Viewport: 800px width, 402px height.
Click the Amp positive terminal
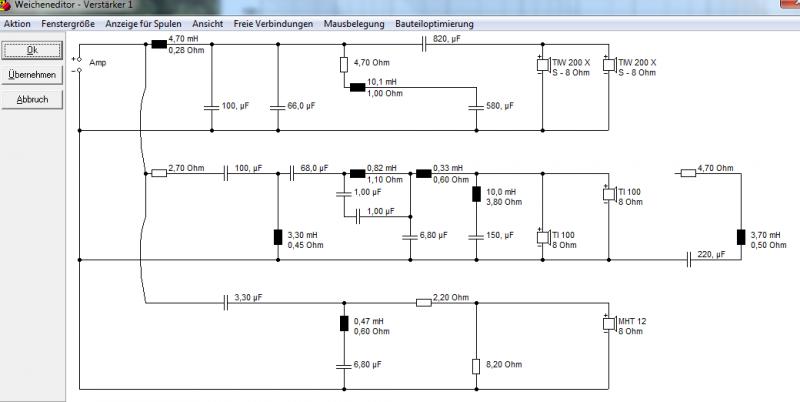tap(79, 60)
